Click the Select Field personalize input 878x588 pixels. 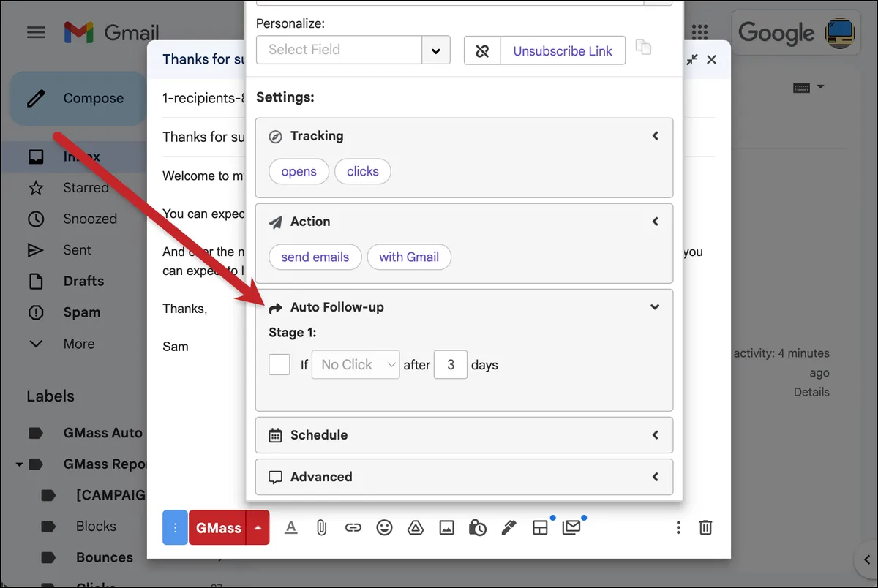point(339,50)
